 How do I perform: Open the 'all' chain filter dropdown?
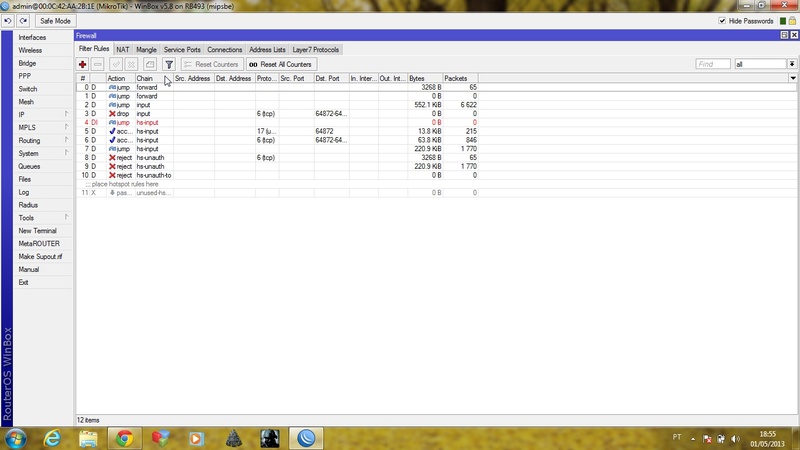click(792, 64)
